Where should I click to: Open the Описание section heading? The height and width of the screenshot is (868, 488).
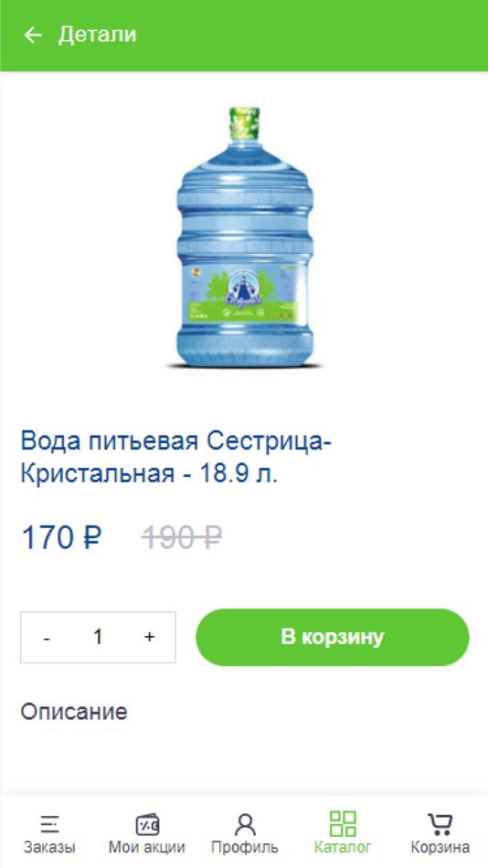coord(74,712)
